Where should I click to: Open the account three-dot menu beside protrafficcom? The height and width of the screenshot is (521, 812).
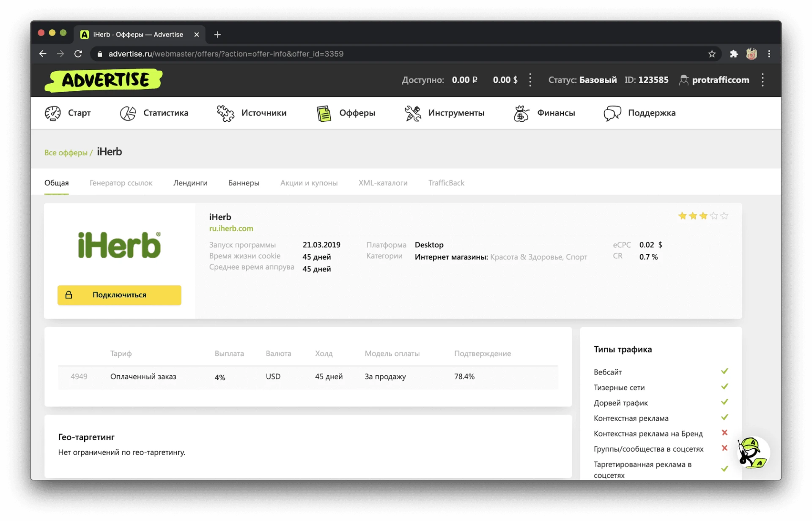[x=763, y=80]
